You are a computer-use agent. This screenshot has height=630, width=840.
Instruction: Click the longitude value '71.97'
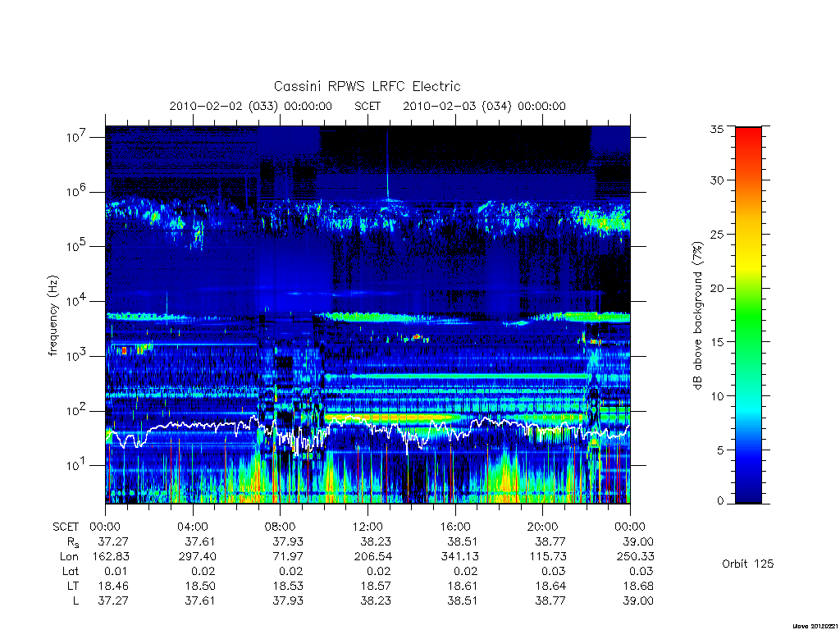(288, 557)
